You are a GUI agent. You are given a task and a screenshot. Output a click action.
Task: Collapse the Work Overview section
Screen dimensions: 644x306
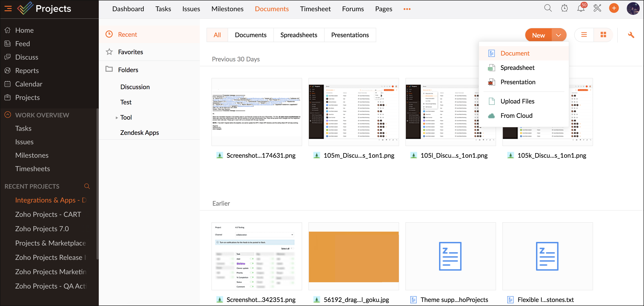click(8, 115)
